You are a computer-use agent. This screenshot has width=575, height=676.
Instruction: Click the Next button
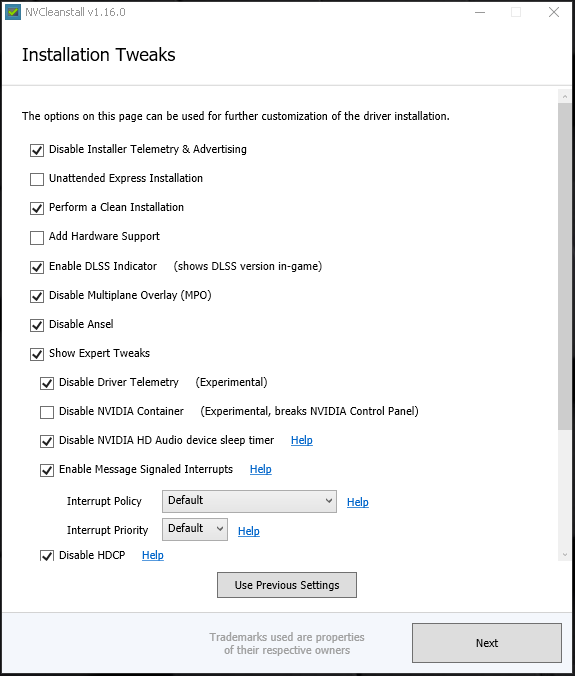pos(487,643)
